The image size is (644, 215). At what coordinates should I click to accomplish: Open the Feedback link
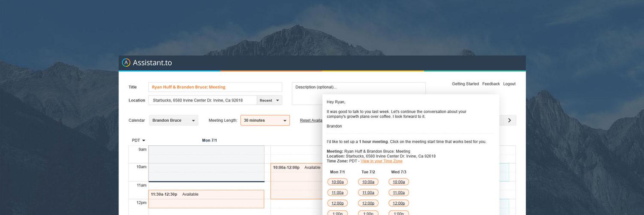click(x=491, y=84)
